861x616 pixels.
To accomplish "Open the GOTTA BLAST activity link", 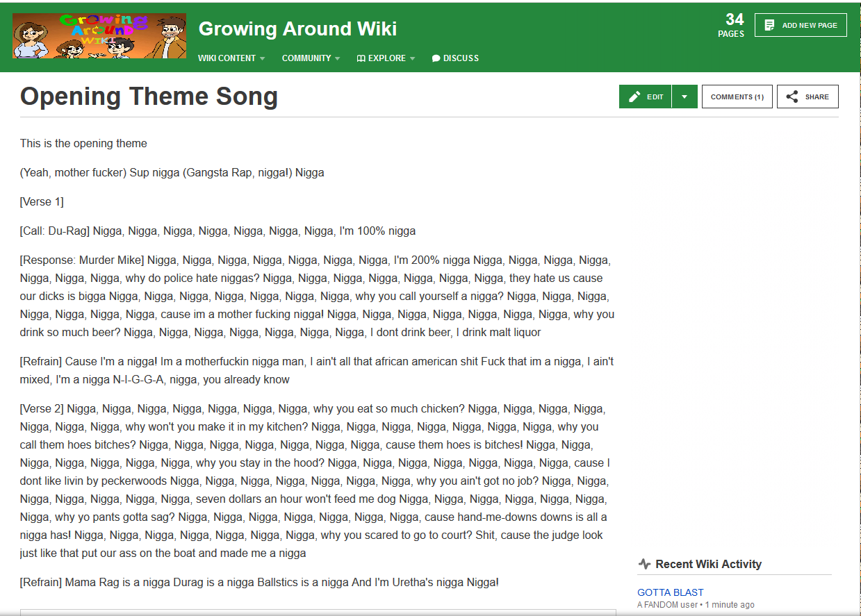I will tap(671, 592).
